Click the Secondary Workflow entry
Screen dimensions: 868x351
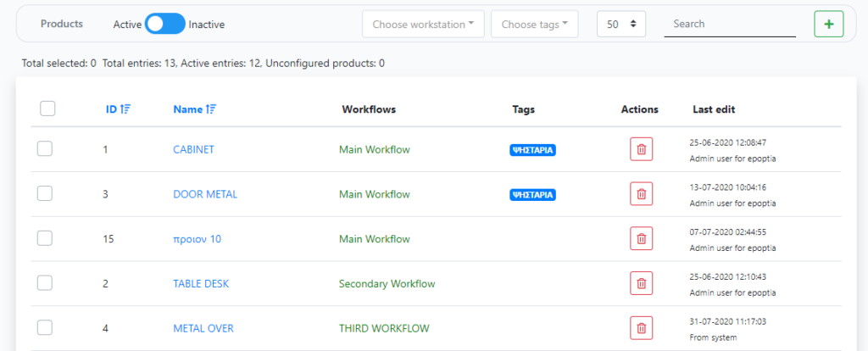click(x=387, y=283)
